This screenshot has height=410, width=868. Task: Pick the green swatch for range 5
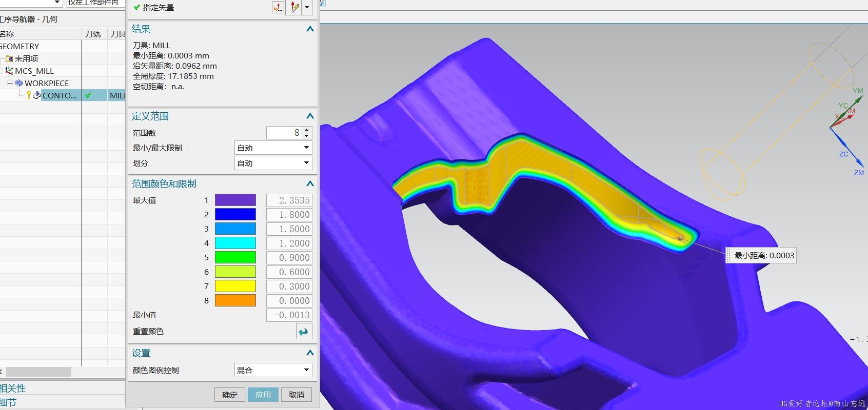(x=235, y=258)
